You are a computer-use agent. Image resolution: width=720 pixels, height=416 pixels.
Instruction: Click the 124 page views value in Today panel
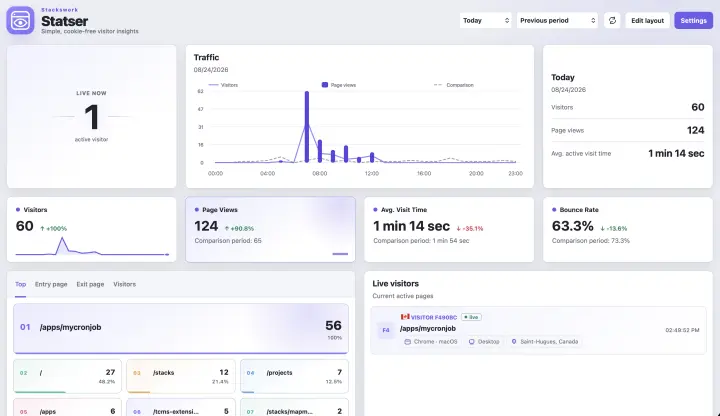coord(695,130)
